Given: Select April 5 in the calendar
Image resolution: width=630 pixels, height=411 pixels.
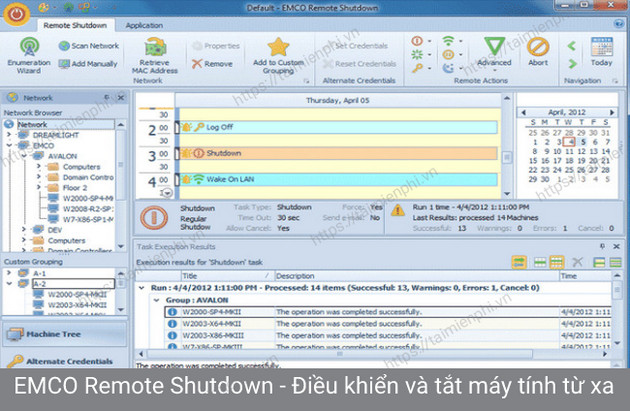Looking at the screenshot, I should pyautogui.click(x=583, y=142).
